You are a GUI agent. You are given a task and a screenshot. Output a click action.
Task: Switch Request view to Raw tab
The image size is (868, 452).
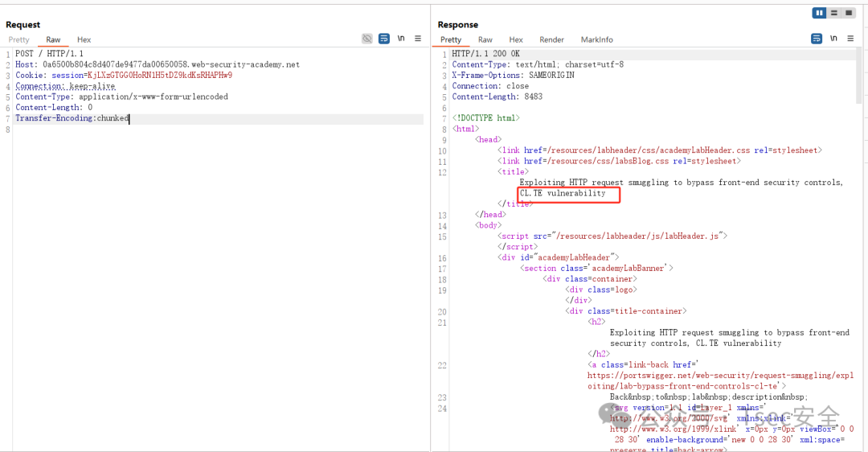(x=53, y=40)
